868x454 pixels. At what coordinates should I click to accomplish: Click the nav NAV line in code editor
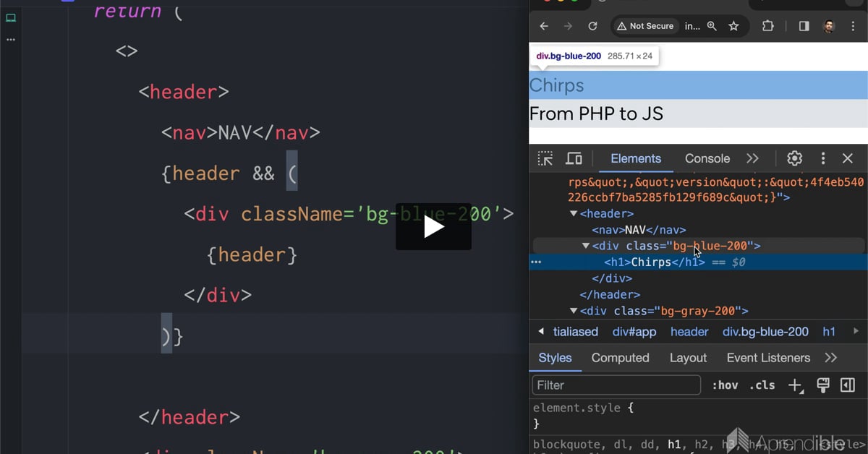[x=240, y=133]
